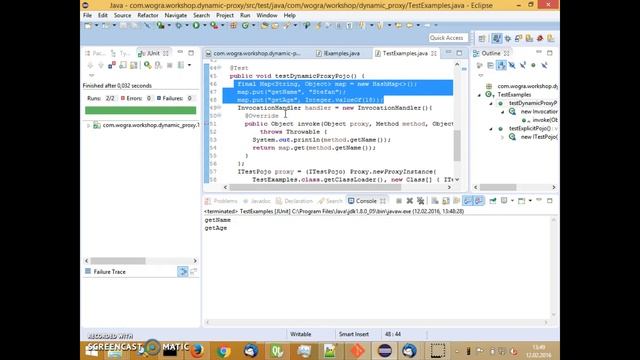Open the Java perspective icon
The width and height of the screenshot is (640, 360).
pos(496,38)
